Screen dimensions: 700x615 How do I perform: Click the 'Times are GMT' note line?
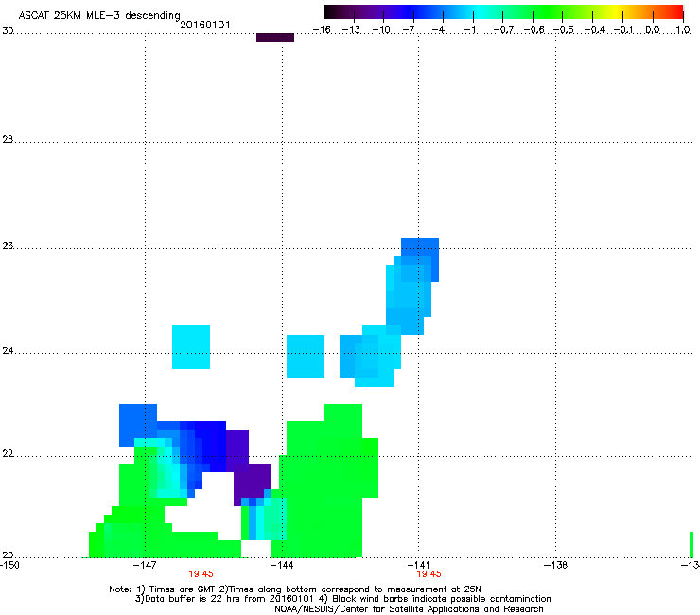(295, 589)
